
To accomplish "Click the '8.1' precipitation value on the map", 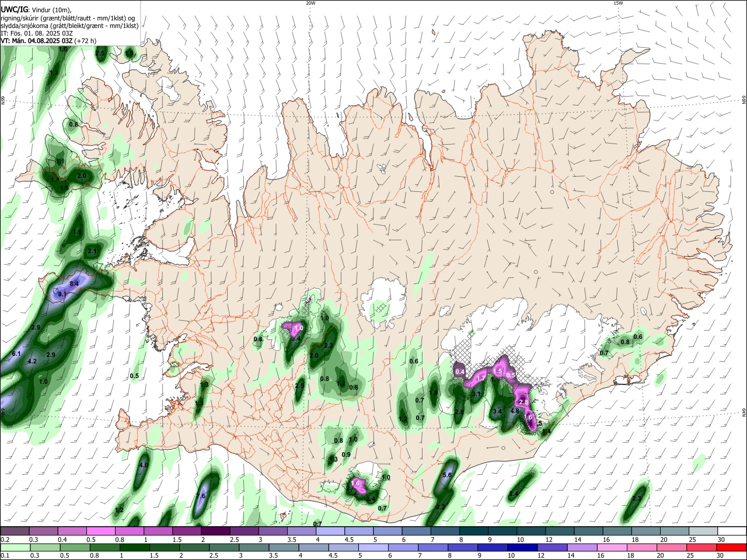I will [x=62, y=295].
